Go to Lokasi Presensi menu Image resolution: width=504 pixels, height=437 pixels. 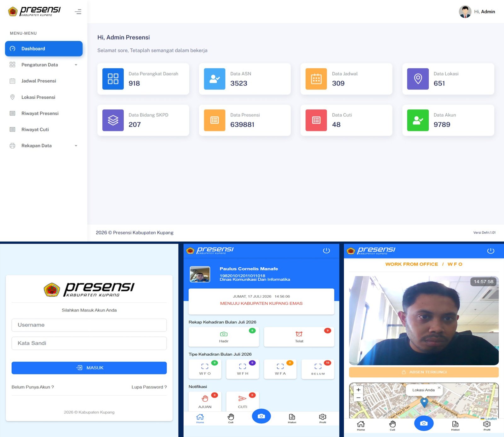click(38, 97)
